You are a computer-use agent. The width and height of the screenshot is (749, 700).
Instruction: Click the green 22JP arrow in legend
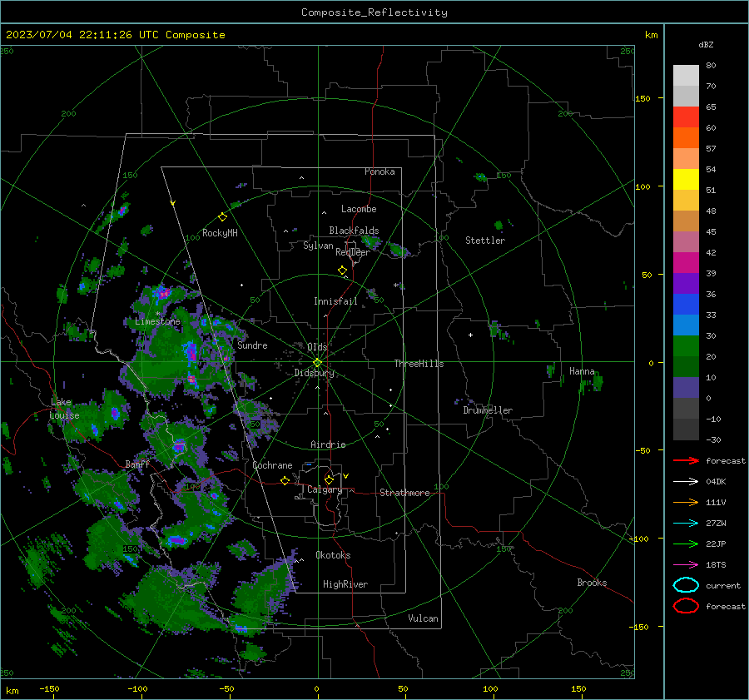(x=686, y=544)
